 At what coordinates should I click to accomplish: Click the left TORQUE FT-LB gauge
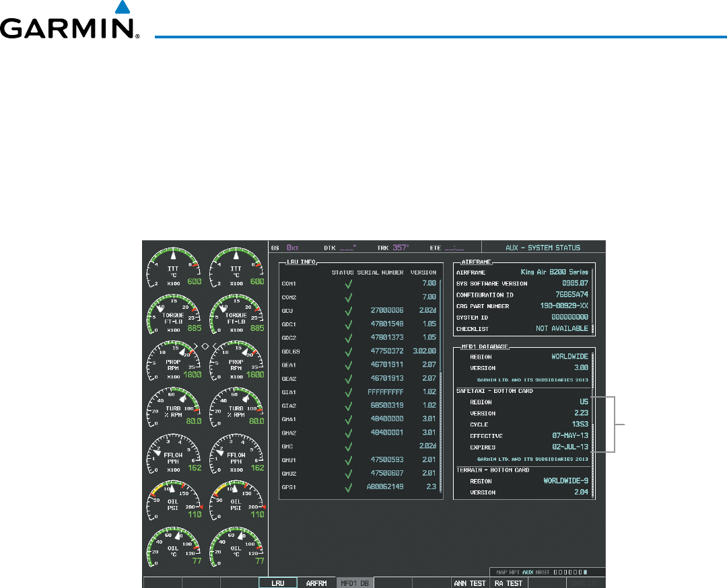click(x=174, y=315)
